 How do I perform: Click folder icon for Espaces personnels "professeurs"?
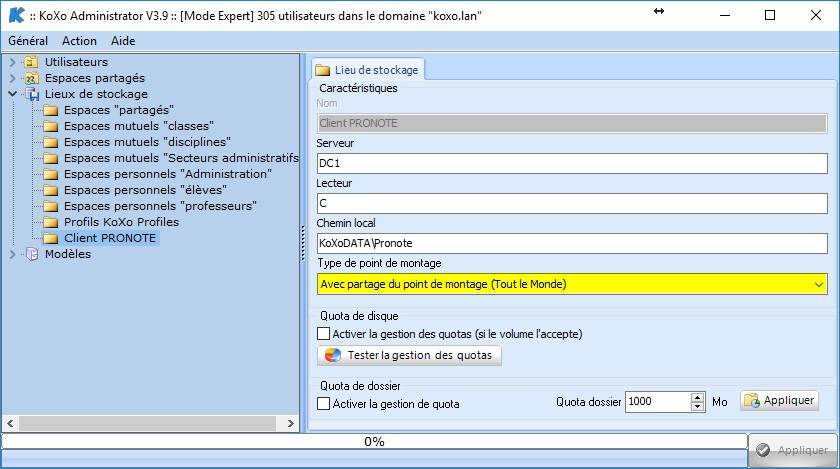51,206
